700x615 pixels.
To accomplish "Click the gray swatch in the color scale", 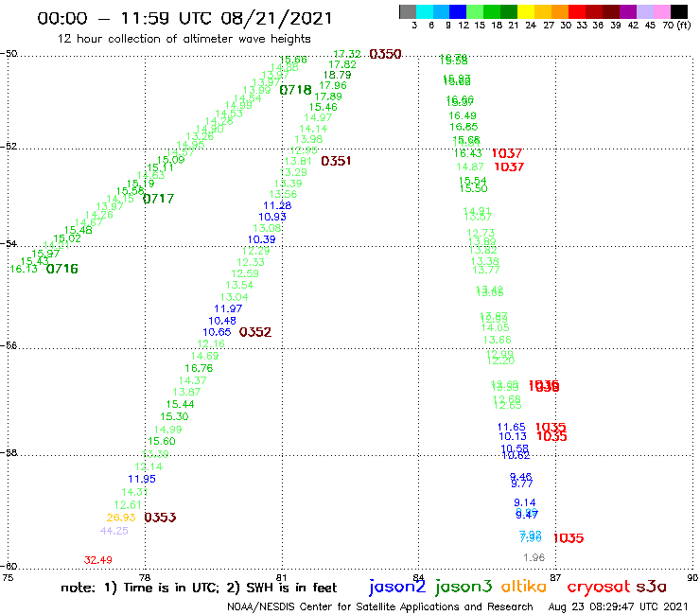I will [408, 11].
